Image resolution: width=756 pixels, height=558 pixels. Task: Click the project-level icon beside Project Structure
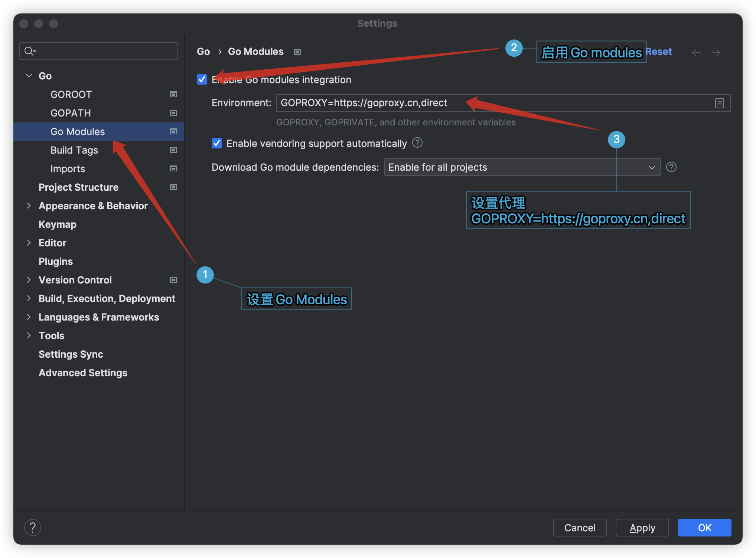tap(173, 187)
